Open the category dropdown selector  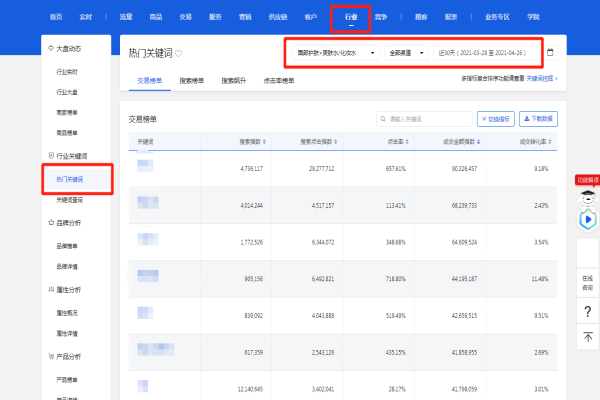(x=335, y=52)
